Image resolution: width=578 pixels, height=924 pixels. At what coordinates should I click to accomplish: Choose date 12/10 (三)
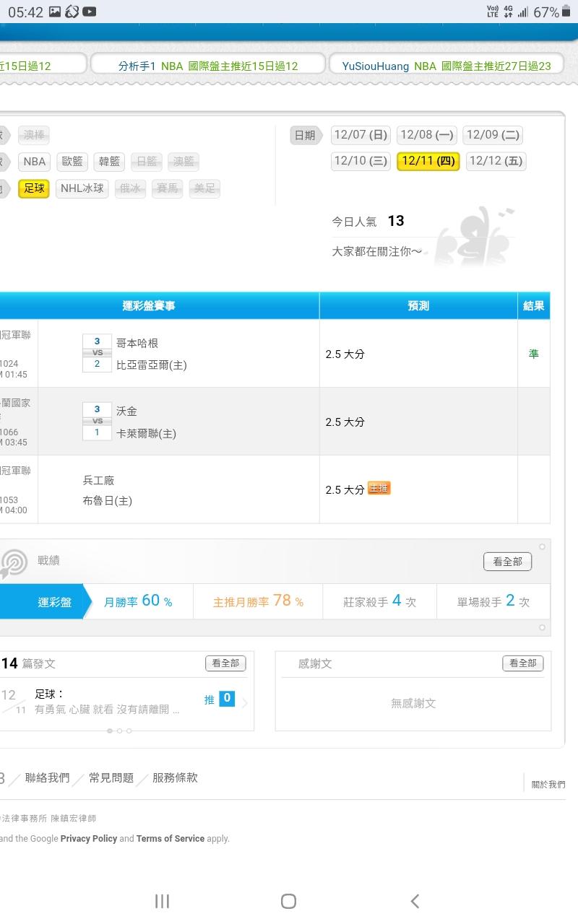coord(361,161)
